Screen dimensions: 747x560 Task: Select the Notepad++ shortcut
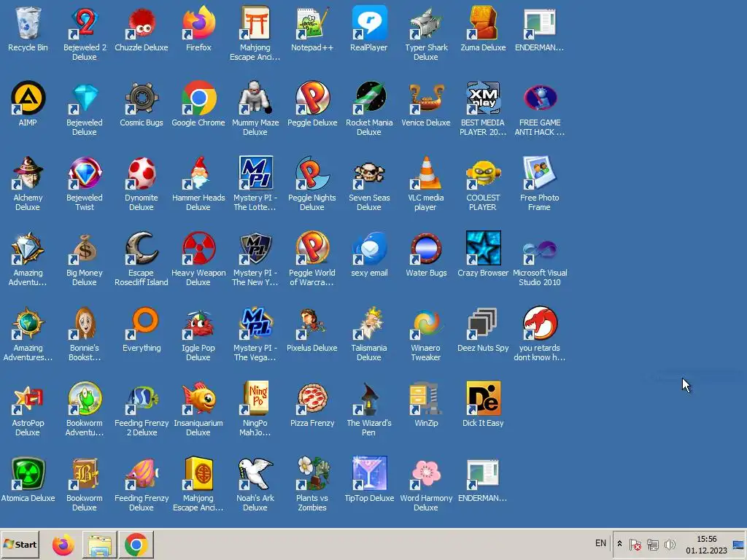pyautogui.click(x=312, y=23)
